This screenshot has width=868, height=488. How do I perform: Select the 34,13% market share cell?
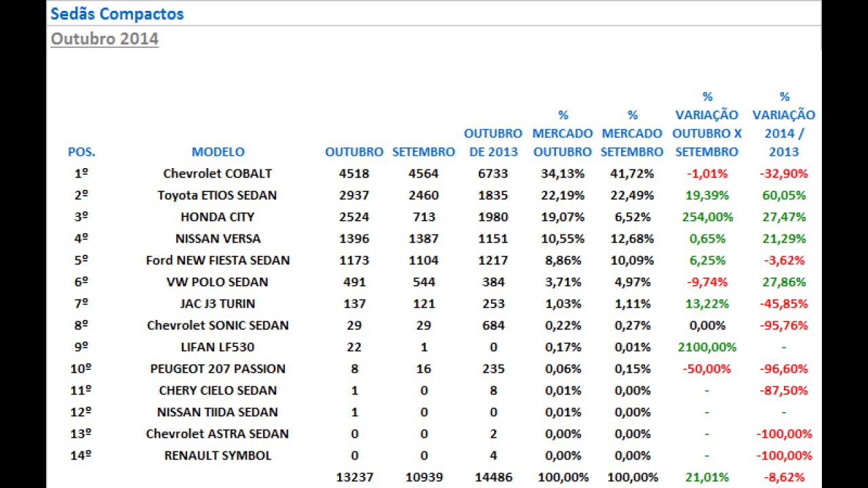(x=563, y=174)
